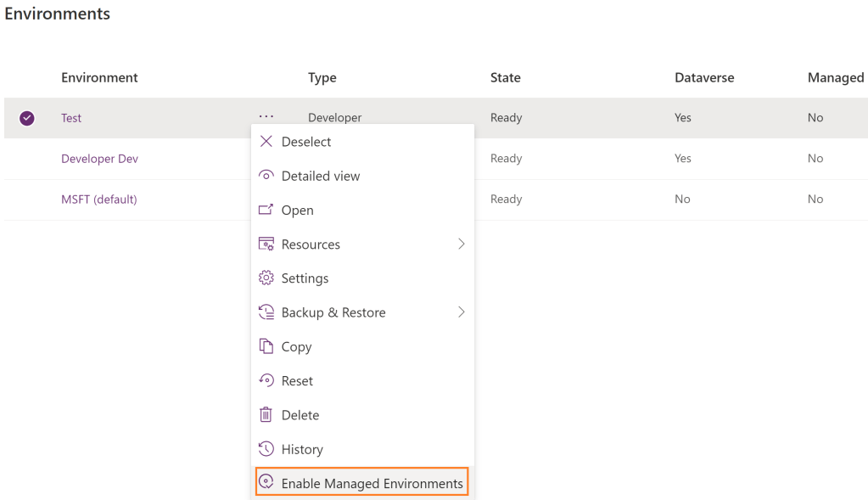
Task: Select History from the context menu
Action: 302,449
